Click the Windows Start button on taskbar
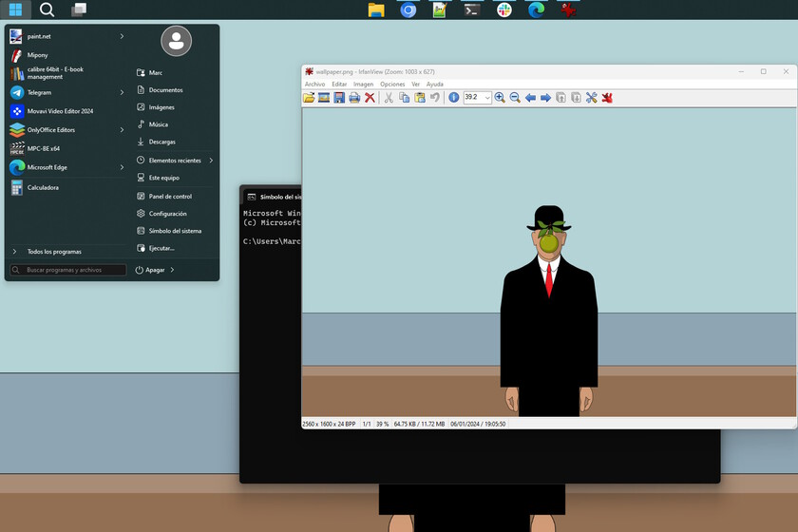This screenshot has width=798, height=532. coord(16,9)
